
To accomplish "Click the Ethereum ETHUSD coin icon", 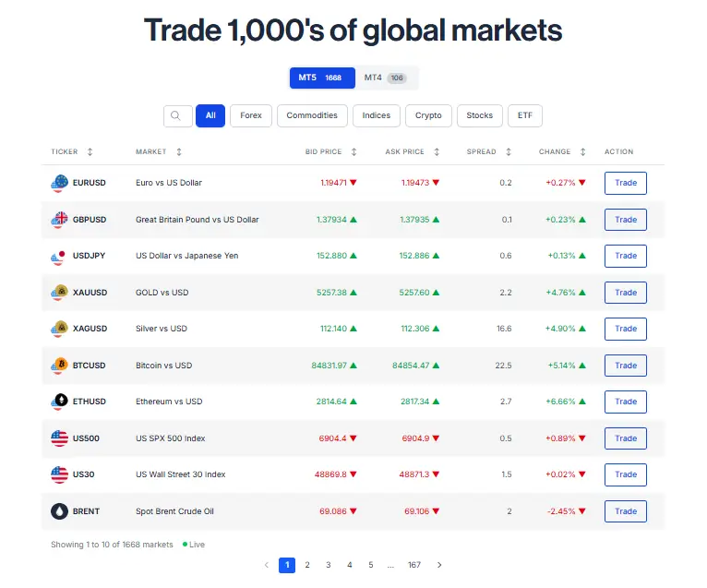I will click(59, 402).
